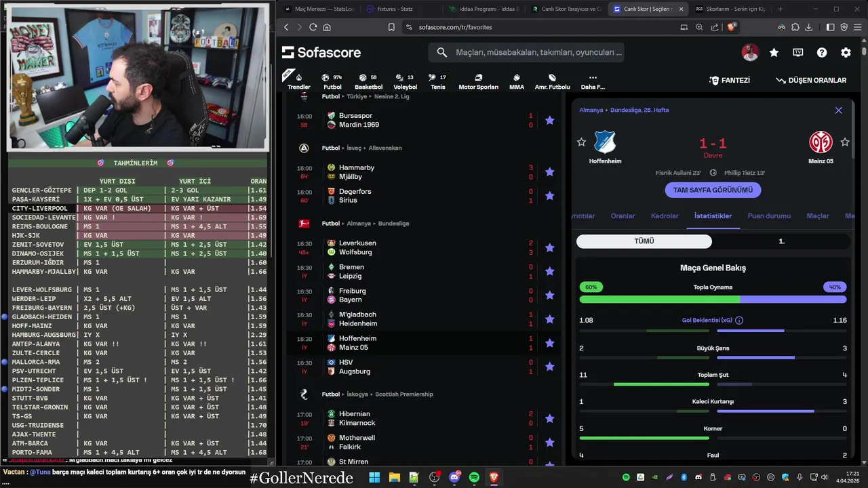
Task: Switch to the Oranlar tab
Action: pyautogui.click(x=623, y=216)
